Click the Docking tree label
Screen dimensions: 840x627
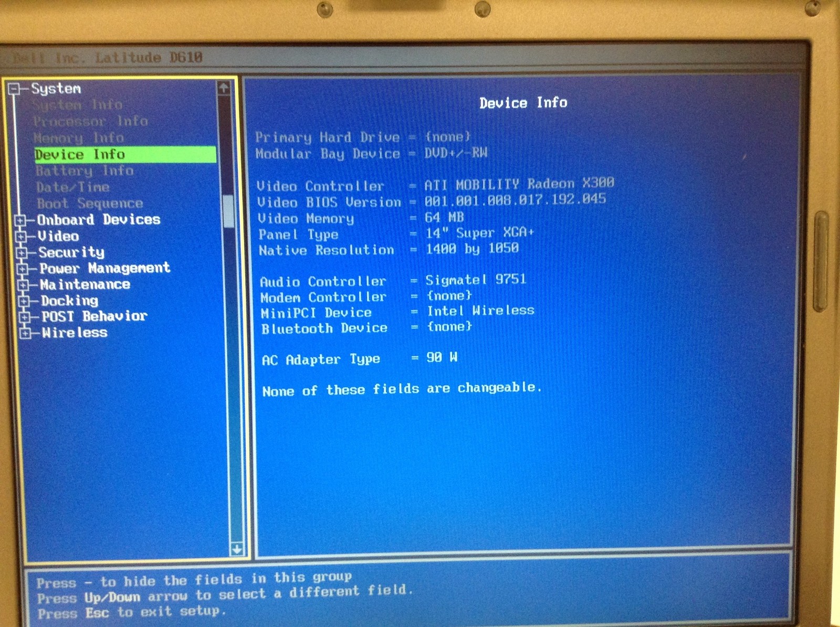pos(70,301)
